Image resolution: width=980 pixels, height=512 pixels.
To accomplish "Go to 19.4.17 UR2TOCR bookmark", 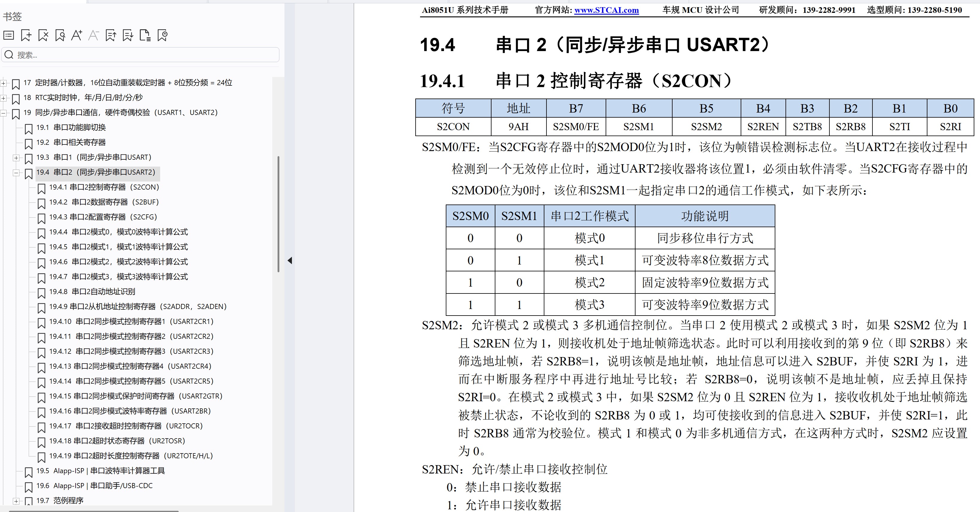I will point(126,426).
